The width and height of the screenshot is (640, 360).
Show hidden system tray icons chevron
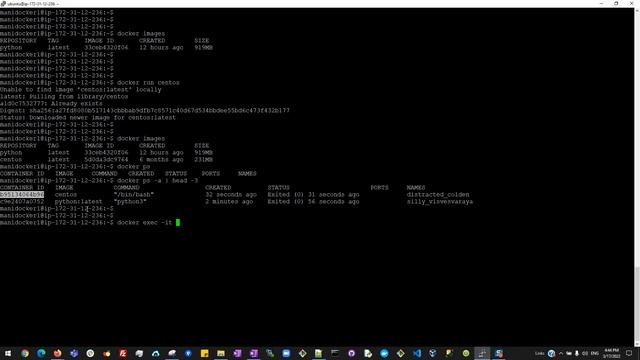pos(561,353)
